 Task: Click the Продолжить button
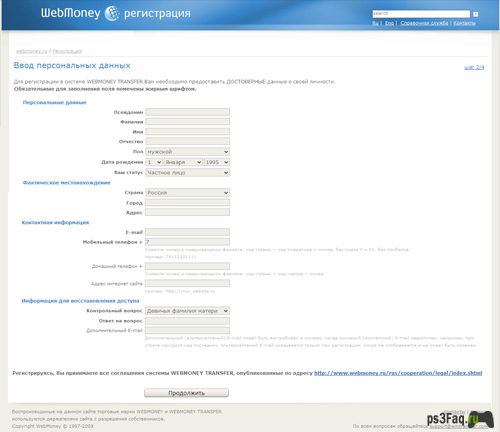[186, 393]
